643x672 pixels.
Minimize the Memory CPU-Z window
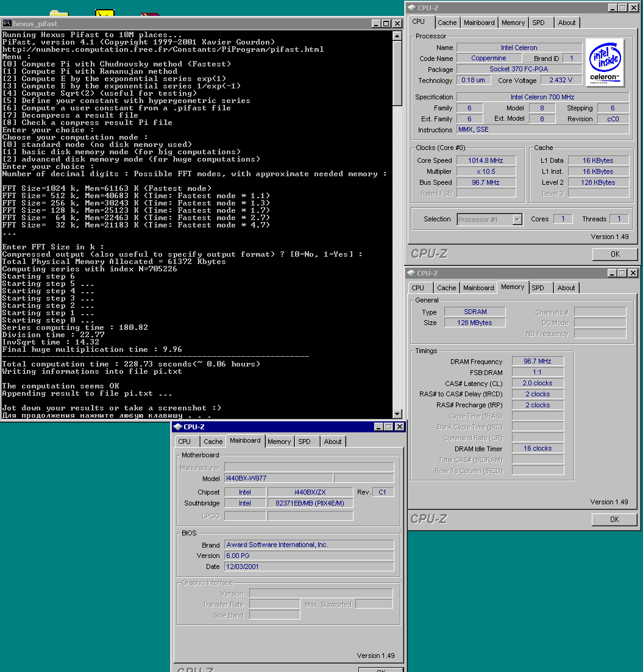[612, 273]
